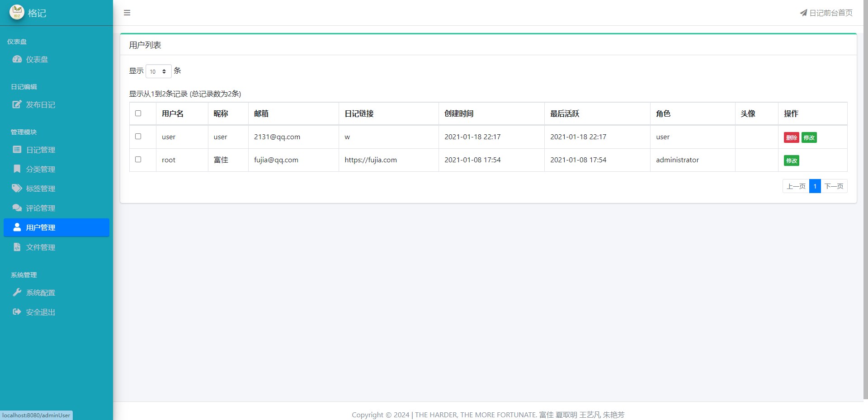Screen dimensions: 868x420
Task: Select the category management bookmark icon
Action: [x=17, y=169]
